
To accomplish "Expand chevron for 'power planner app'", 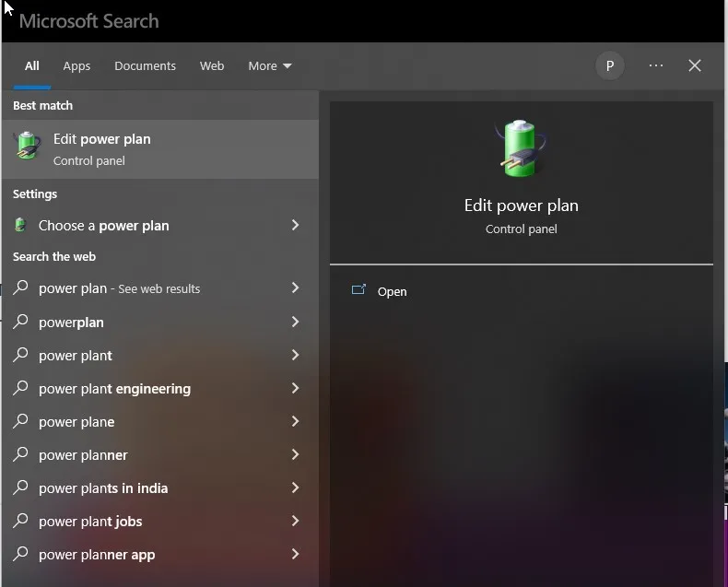I will pyautogui.click(x=295, y=554).
